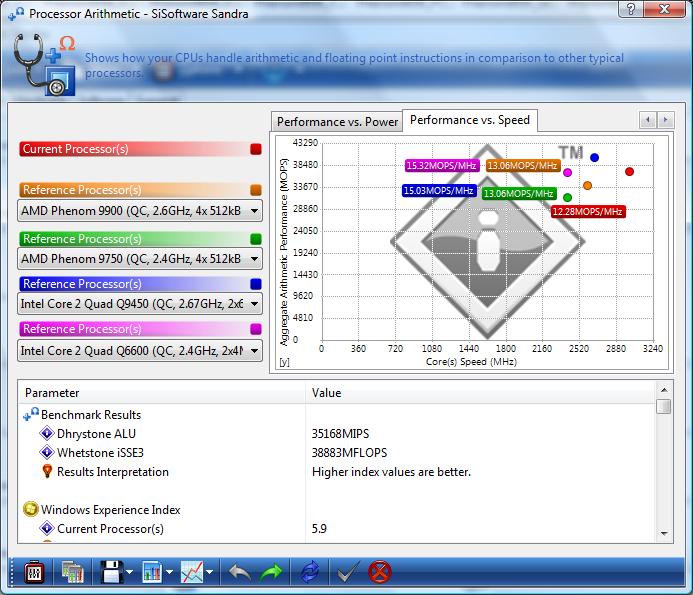Open the AMD Phenom 9900 processor dropdown
693x595 pixels.
point(141,211)
